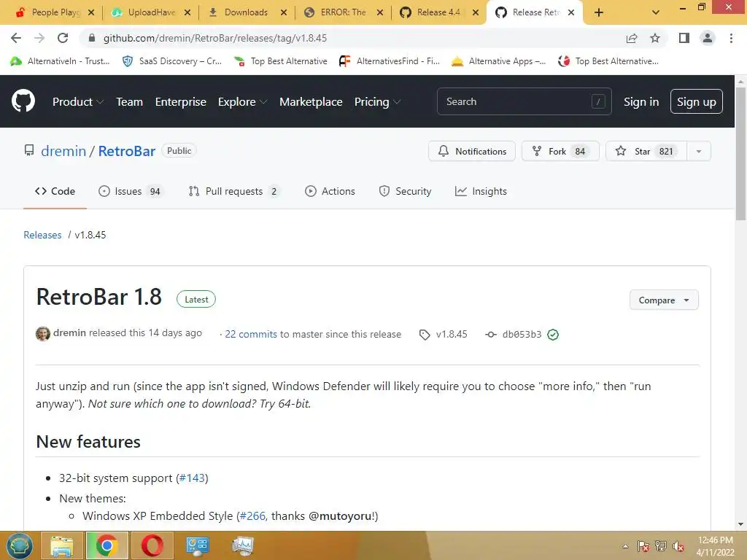Open File Explorer from the taskbar
The height and width of the screenshot is (560, 747).
[x=61, y=545]
